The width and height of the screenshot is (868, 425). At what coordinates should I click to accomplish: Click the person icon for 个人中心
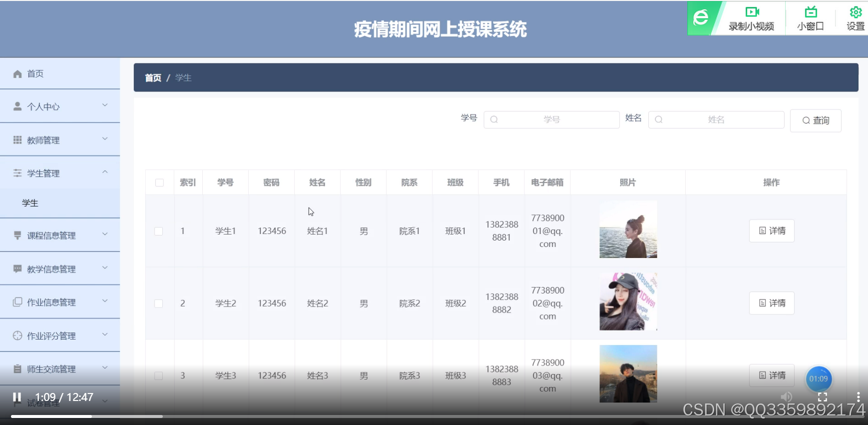(17, 106)
